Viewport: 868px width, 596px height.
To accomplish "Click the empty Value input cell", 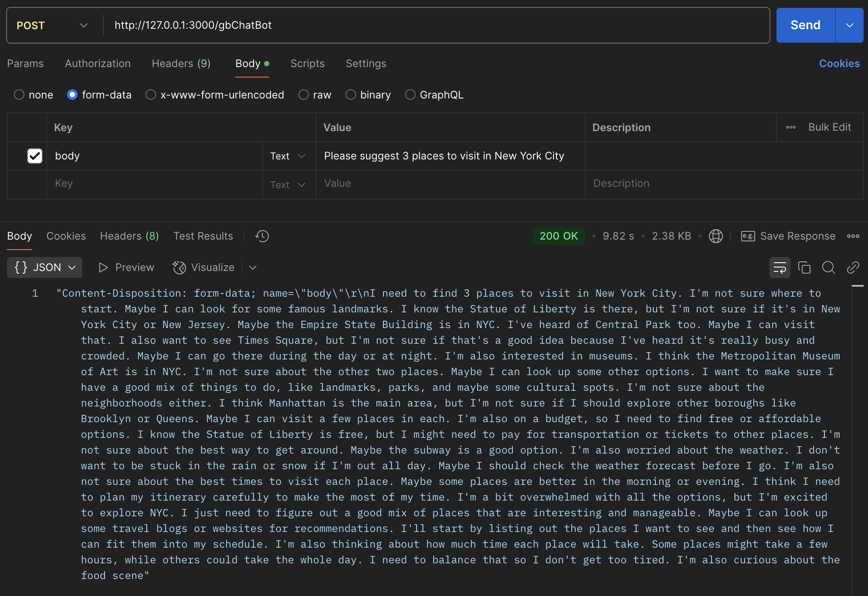I will [x=450, y=184].
